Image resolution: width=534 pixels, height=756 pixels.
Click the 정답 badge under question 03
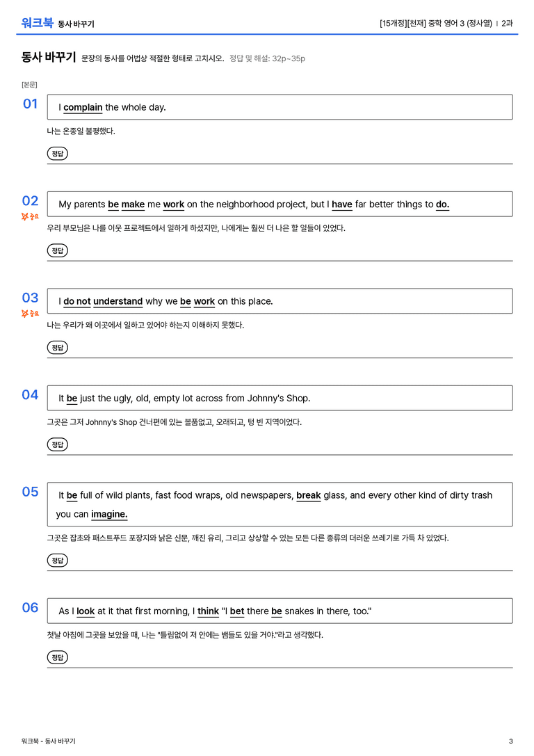(x=57, y=347)
